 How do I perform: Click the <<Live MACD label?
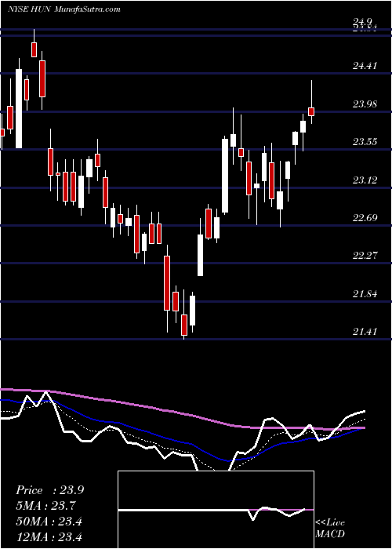coord(330,529)
